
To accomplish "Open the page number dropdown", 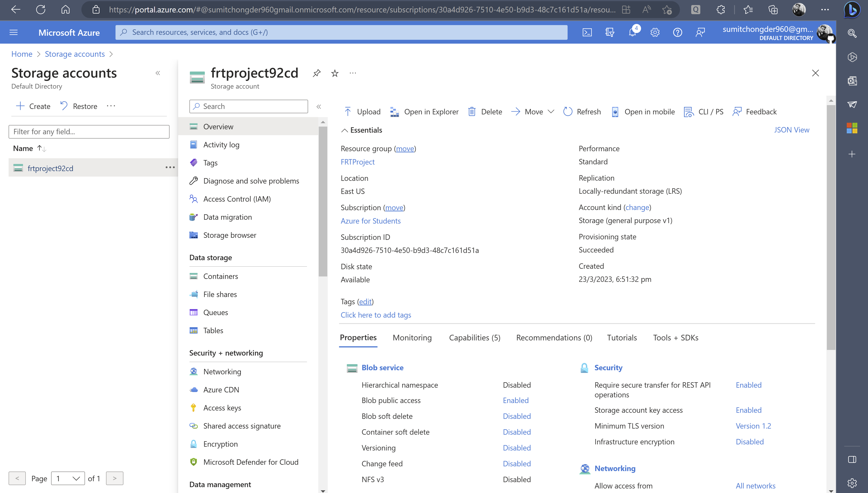I will coord(68,478).
